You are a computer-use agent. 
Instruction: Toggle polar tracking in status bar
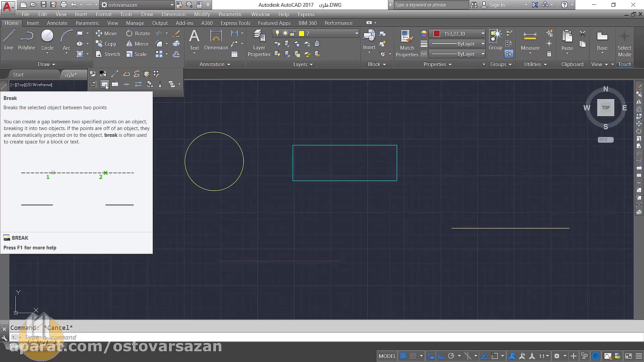[x=451, y=356]
